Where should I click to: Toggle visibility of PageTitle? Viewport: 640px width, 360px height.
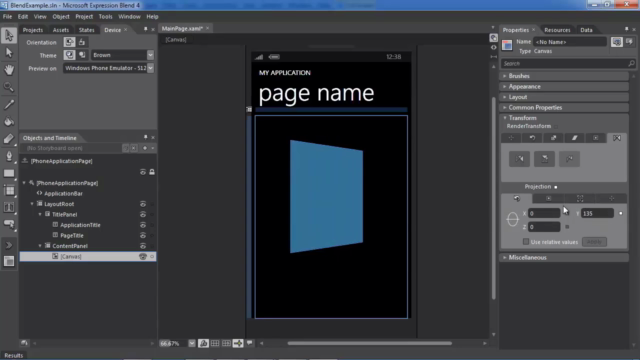143,236
